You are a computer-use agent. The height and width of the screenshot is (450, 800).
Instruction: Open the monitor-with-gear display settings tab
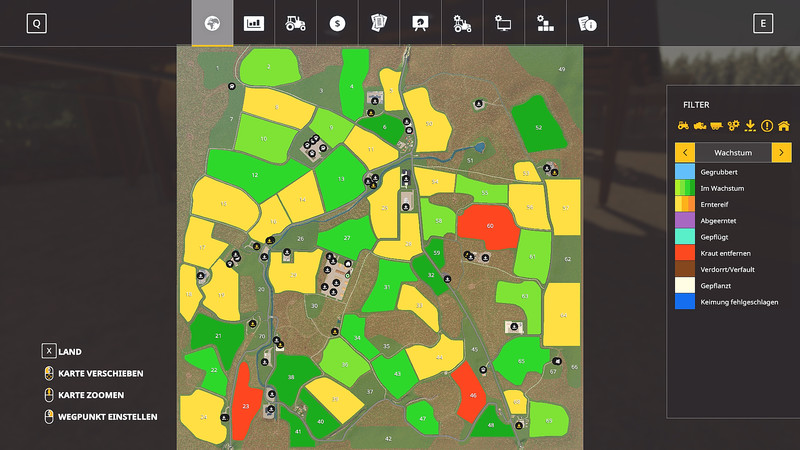504,23
